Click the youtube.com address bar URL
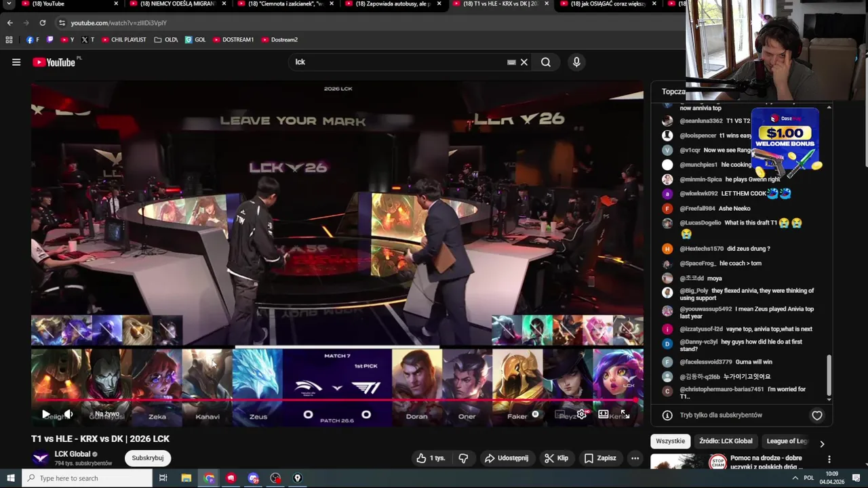 pos(119,23)
